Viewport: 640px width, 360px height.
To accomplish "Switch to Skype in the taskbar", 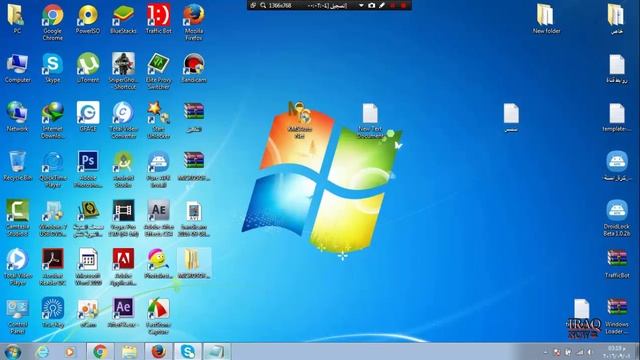I will pyautogui.click(x=188, y=351).
